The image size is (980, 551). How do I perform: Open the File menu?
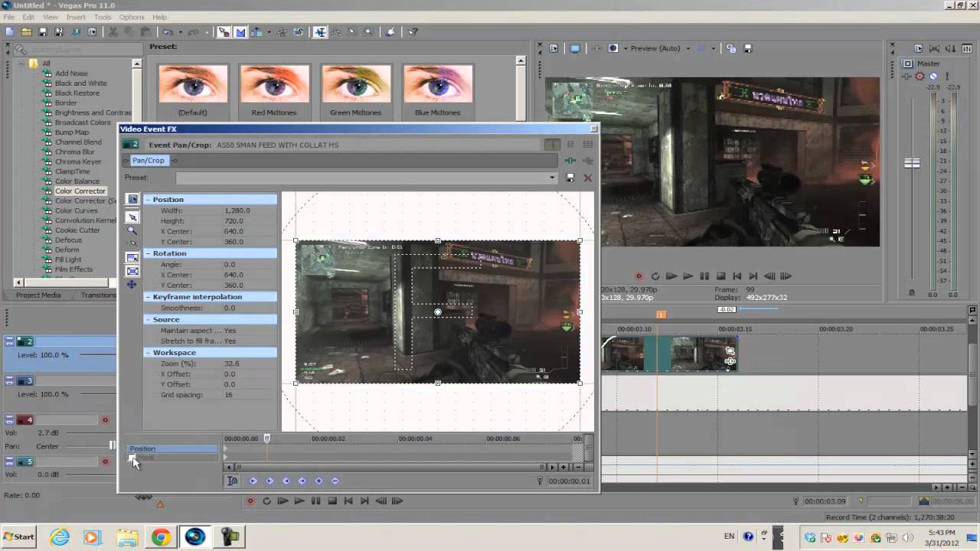tap(8, 17)
